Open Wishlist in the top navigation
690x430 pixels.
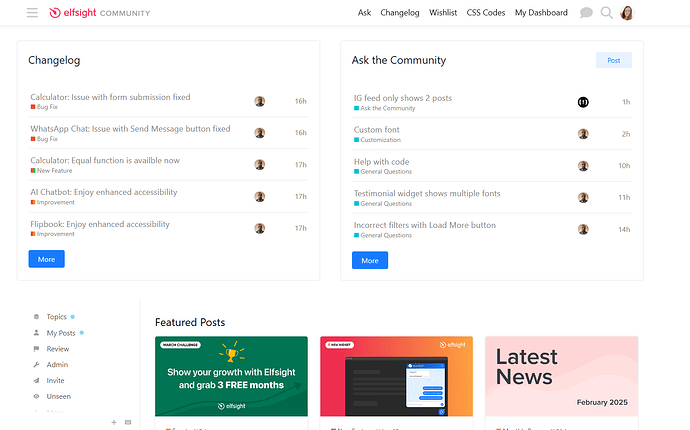(443, 13)
